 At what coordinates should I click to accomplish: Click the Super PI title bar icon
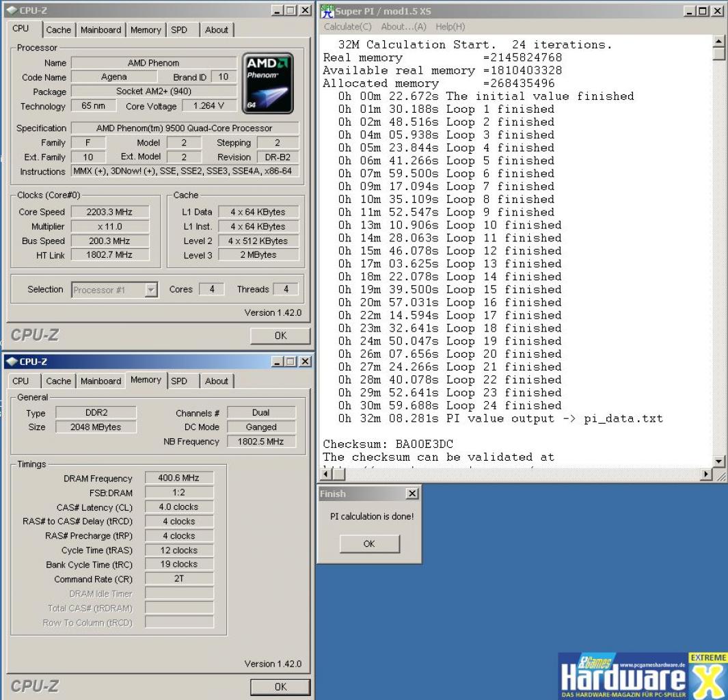(327, 11)
